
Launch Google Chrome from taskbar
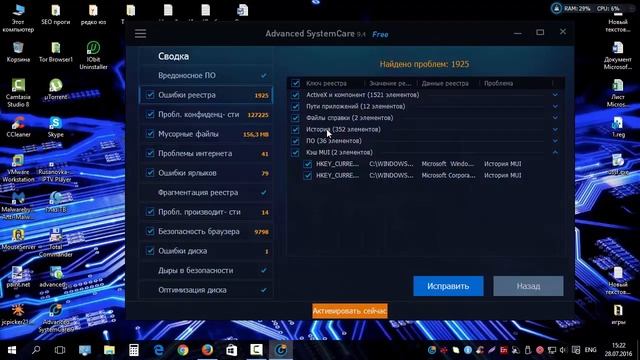pyautogui.click(x=183, y=350)
